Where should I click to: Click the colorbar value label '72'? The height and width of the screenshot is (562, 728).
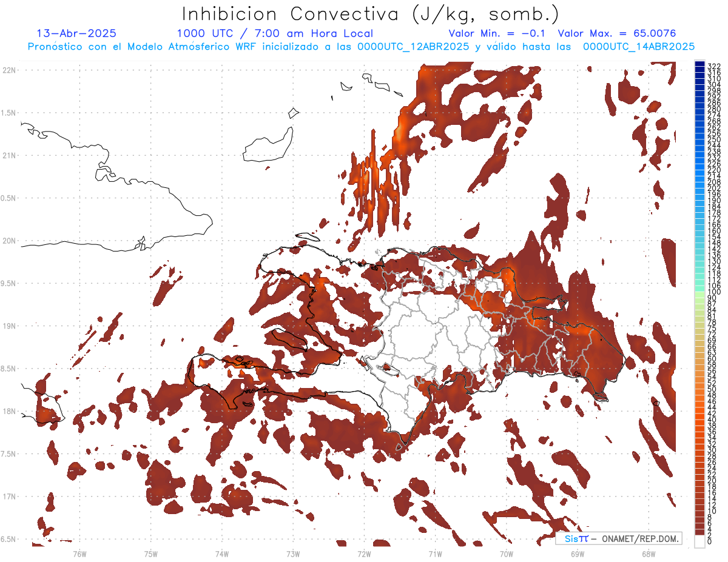712,335
